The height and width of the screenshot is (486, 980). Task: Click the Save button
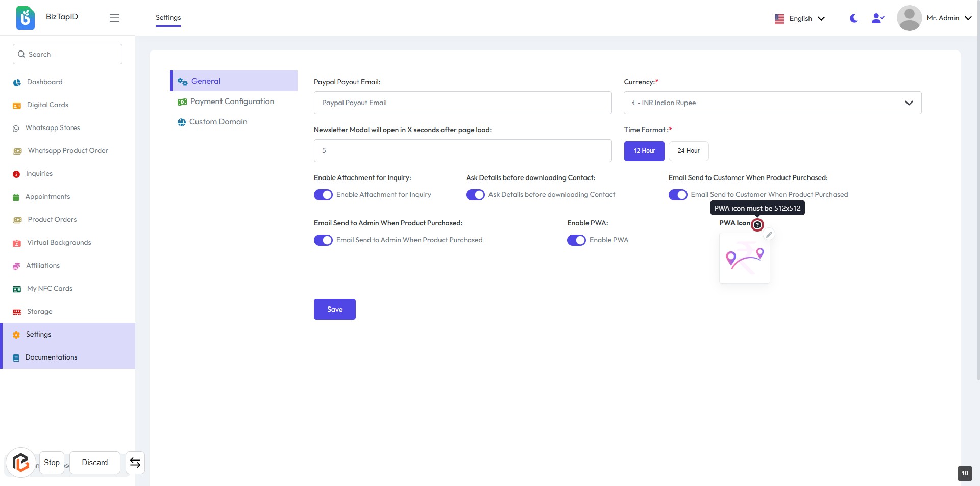(334, 310)
